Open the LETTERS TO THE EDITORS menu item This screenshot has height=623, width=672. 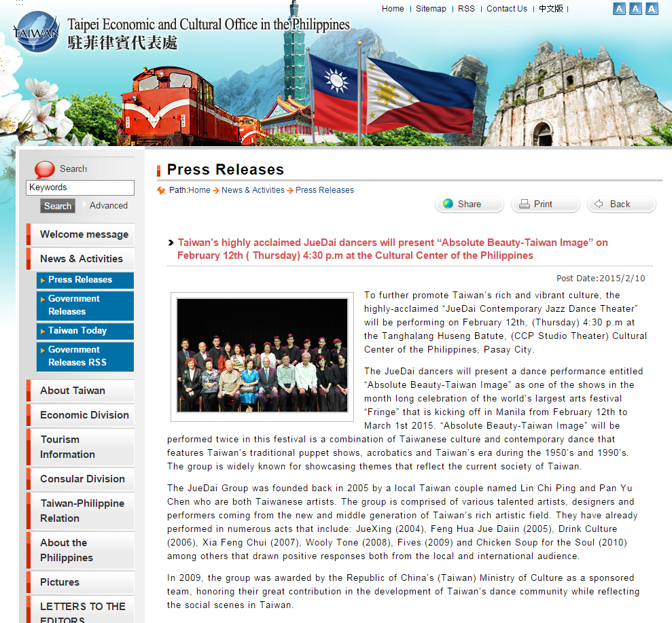point(81,611)
